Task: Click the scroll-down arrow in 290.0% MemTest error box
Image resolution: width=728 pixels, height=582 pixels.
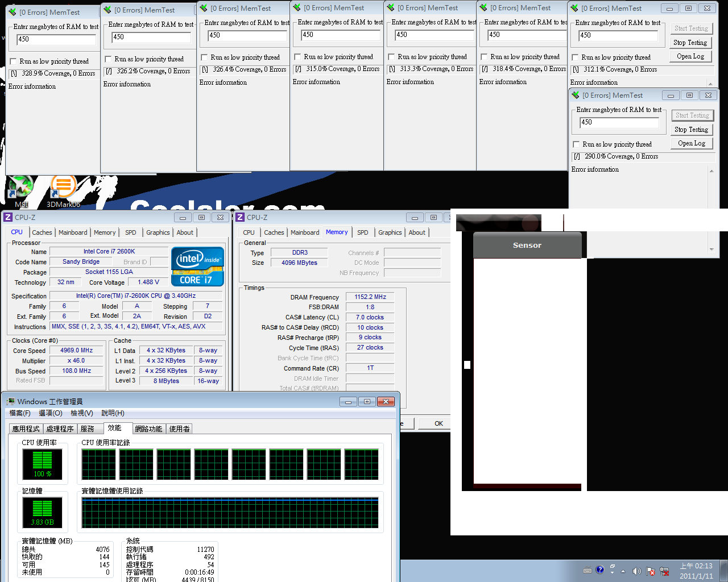Action: tap(711, 249)
